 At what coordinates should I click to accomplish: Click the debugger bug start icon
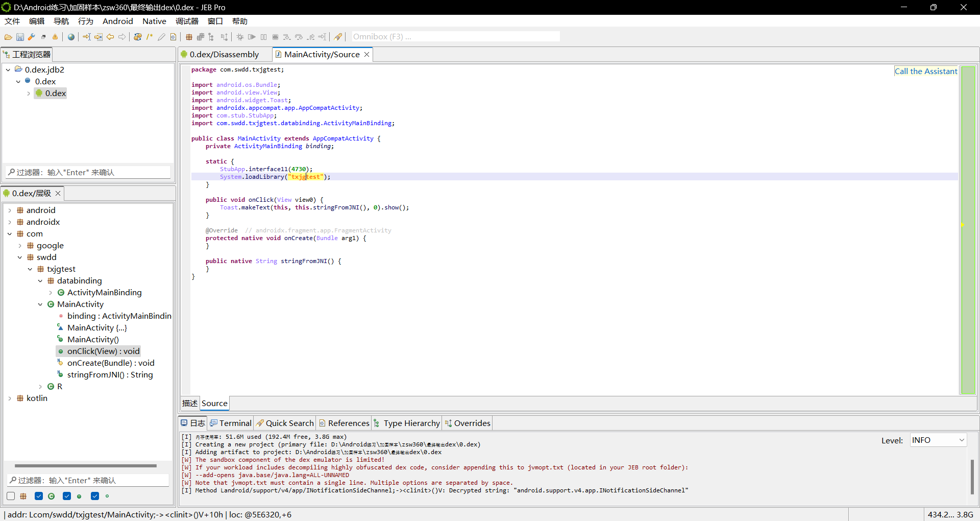tap(240, 37)
